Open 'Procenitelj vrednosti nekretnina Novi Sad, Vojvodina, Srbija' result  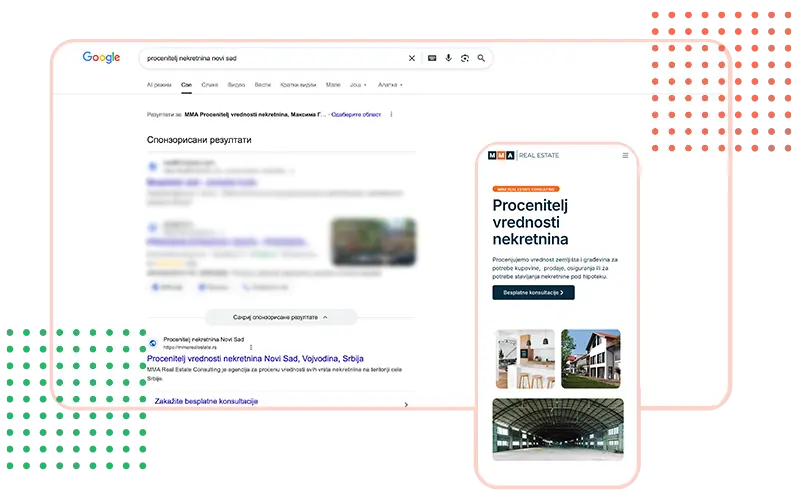[x=255, y=359]
